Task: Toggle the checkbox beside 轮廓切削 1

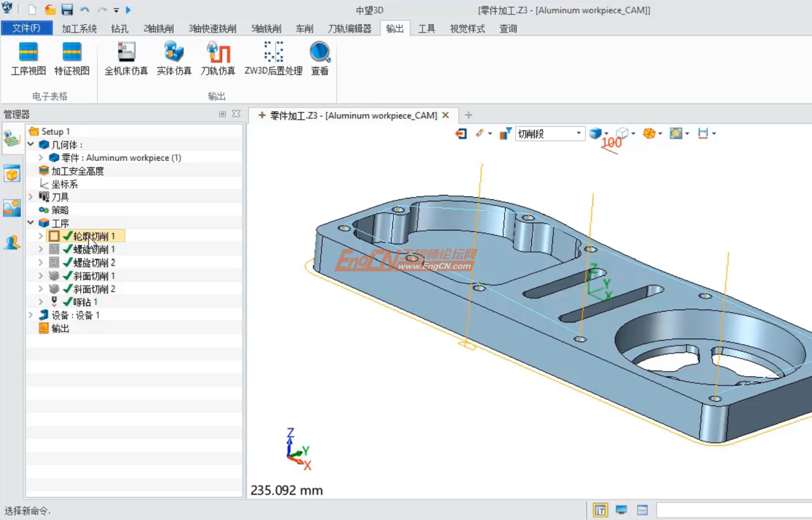Action: click(x=54, y=236)
